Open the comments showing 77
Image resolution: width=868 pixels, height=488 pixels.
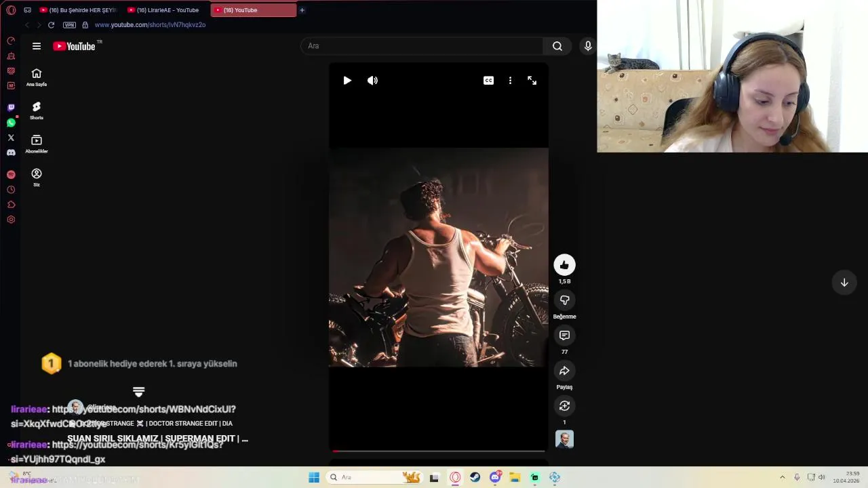pos(564,335)
